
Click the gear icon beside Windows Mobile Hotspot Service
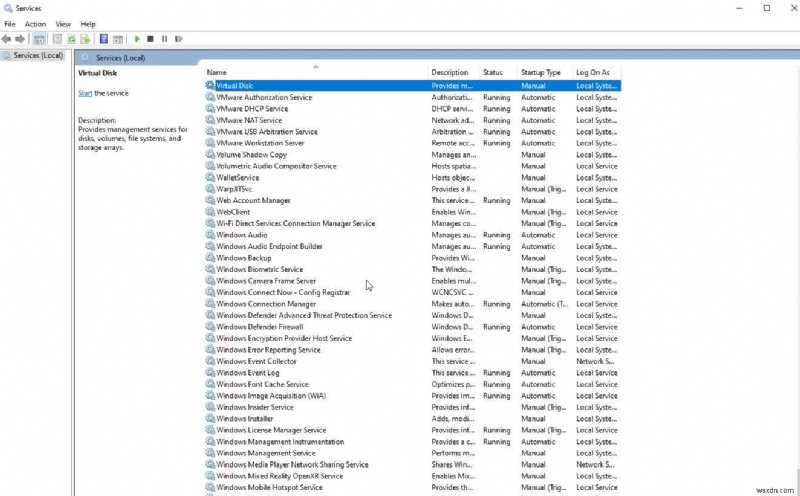click(x=210, y=487)
